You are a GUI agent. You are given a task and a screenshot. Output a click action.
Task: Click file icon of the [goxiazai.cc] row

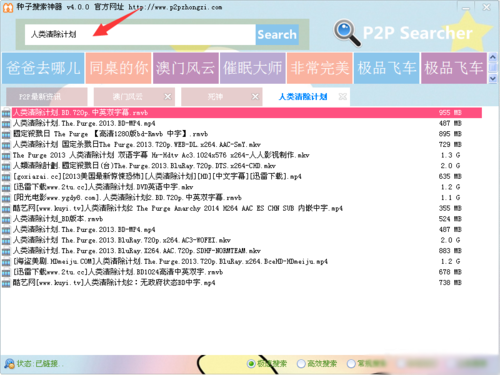pyautogui.click(x=6, y=177)
